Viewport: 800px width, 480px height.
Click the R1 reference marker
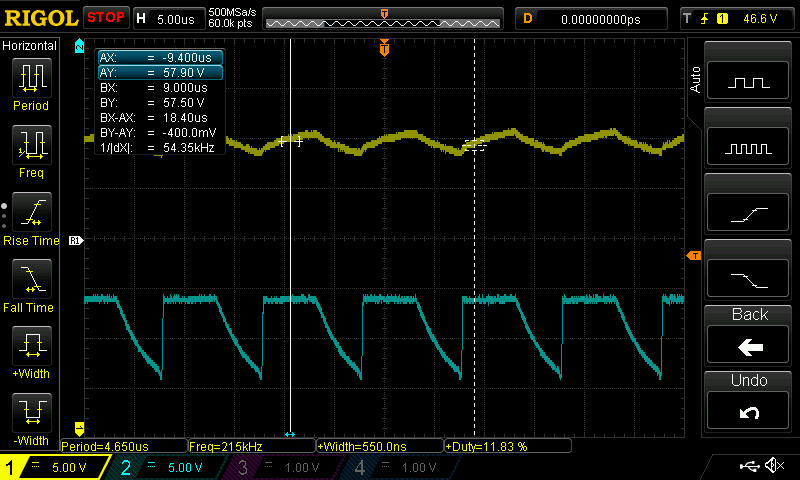pos(76,240)
